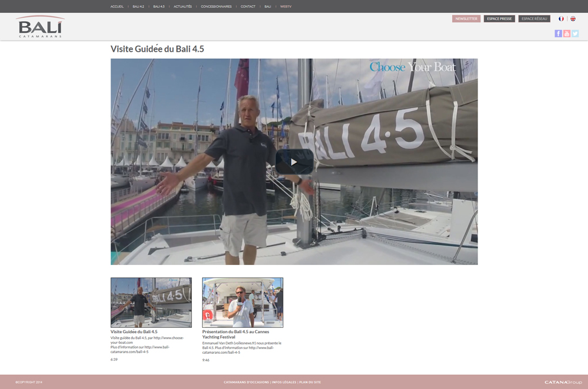Open Infos Légales footer link
The width and height of the screenshot is (588, 389).
(284, 383)
